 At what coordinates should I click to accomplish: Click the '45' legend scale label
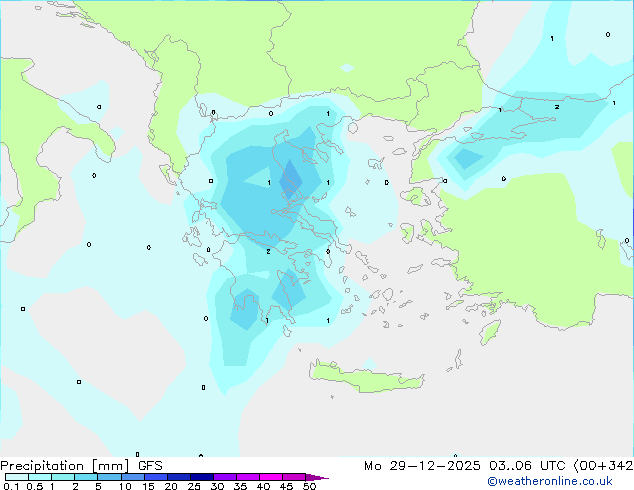286,486
